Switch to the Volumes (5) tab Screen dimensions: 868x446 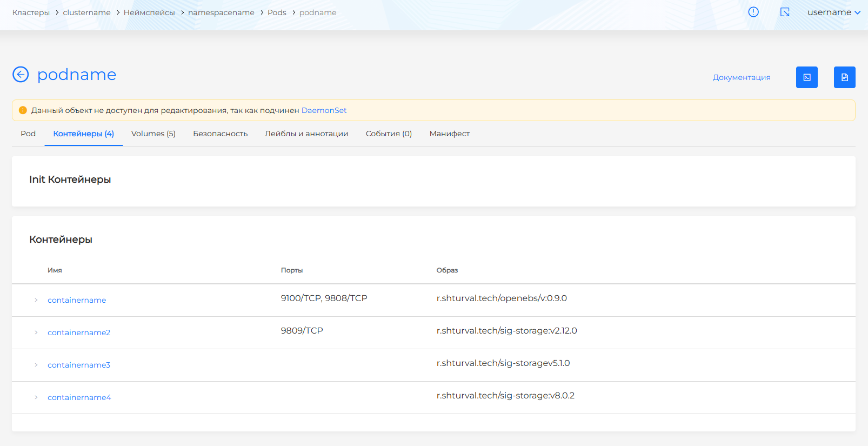[x=153, y=134]
